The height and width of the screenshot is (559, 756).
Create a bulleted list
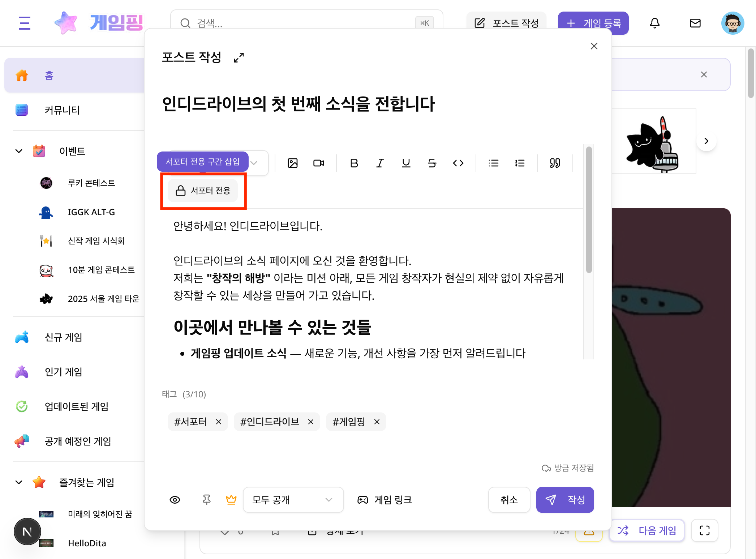(493, 163)
